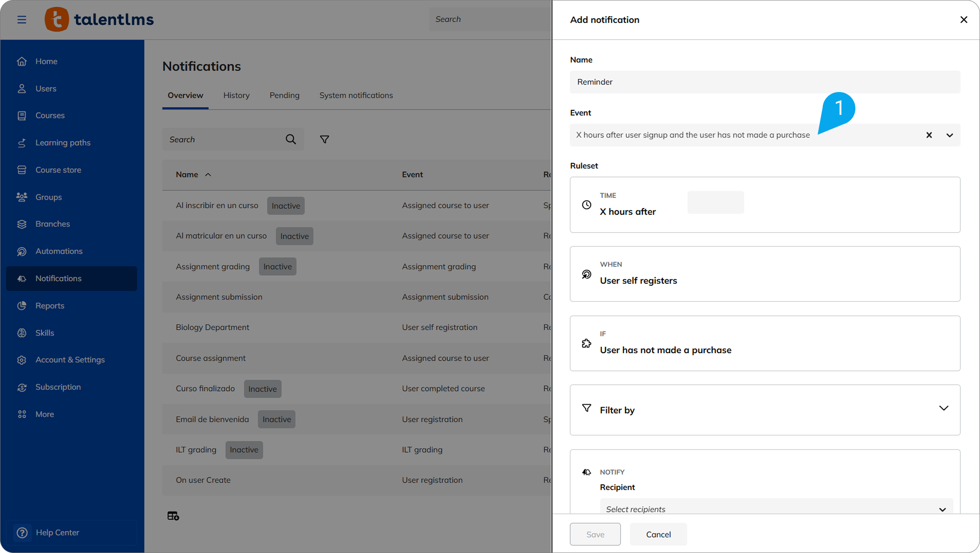Click the Name input field containing Reminder
The height and width of the screenshot is (553, 980).
click(x=765, y=82)
